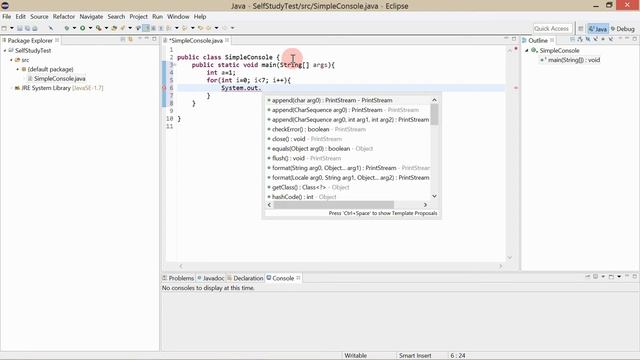Screen dimensions: 640x360
Task: Click the Sort icon in the Outline panel
Action: pos(580,39)
